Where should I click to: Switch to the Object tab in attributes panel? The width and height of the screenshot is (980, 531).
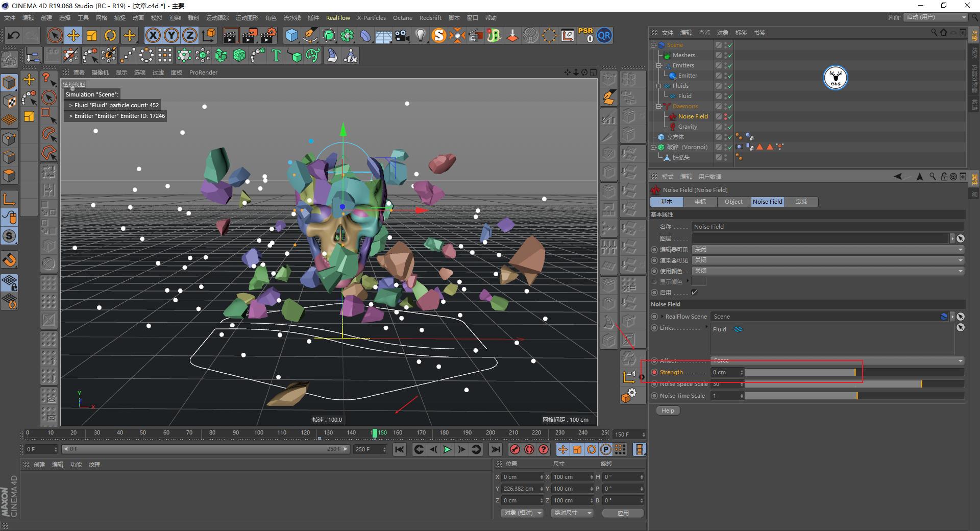(733, 202)
